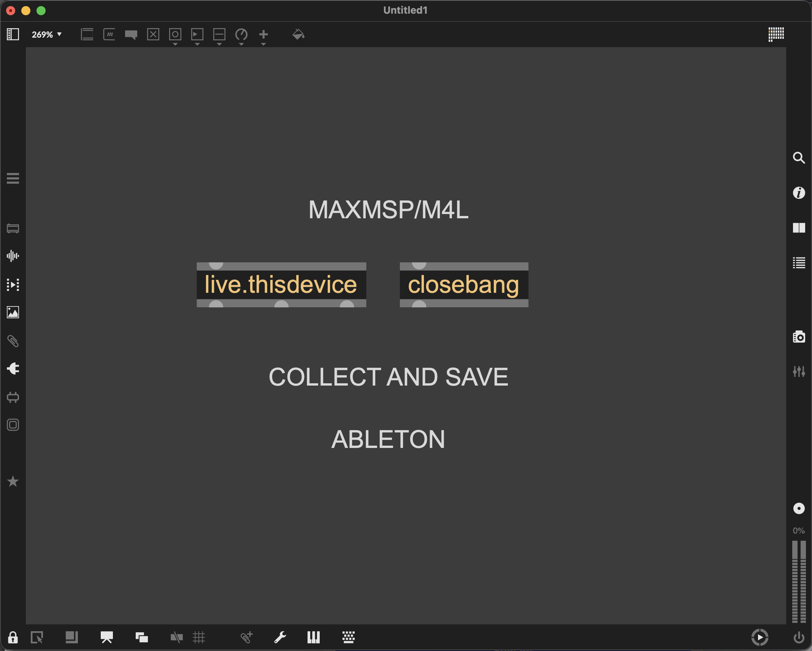Enable presentation mode icon
Image resolution: width=812 pixels, height=651 pixels.
pos(107,637)
